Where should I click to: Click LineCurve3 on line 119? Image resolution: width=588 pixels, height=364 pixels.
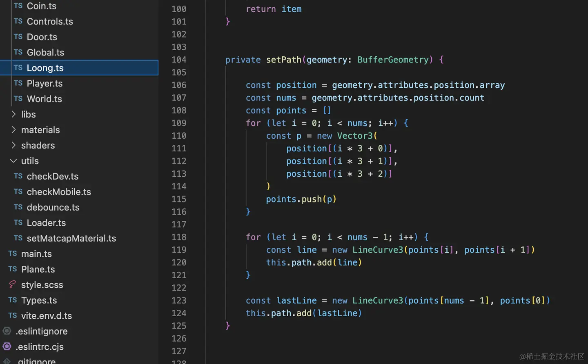378,250
